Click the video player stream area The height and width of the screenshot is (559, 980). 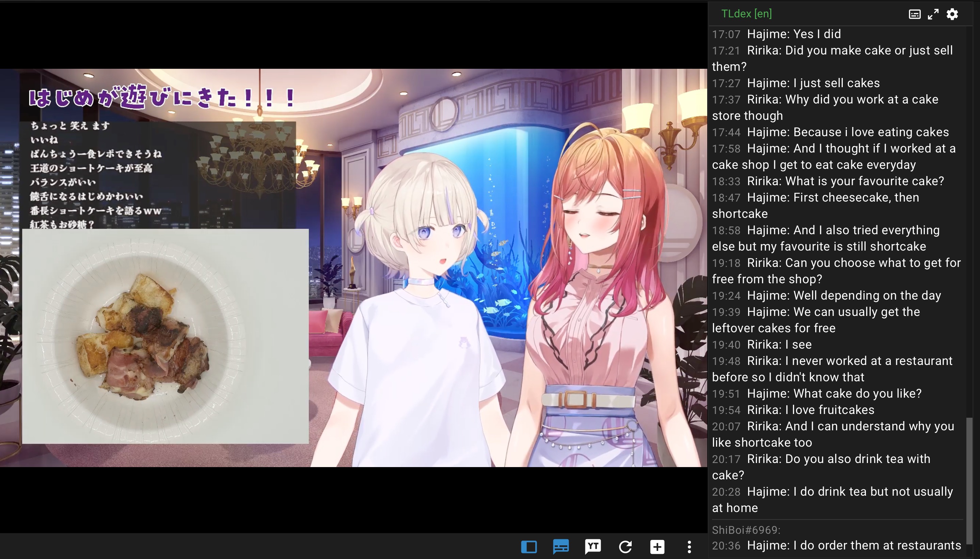(353, 268)
